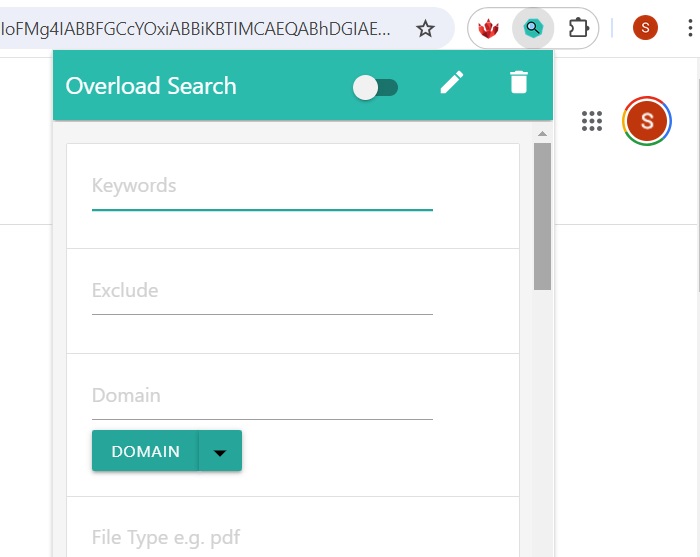Click the Overload Search extension icon
Viewport: 700px width, 557px height.
point(533,29)
